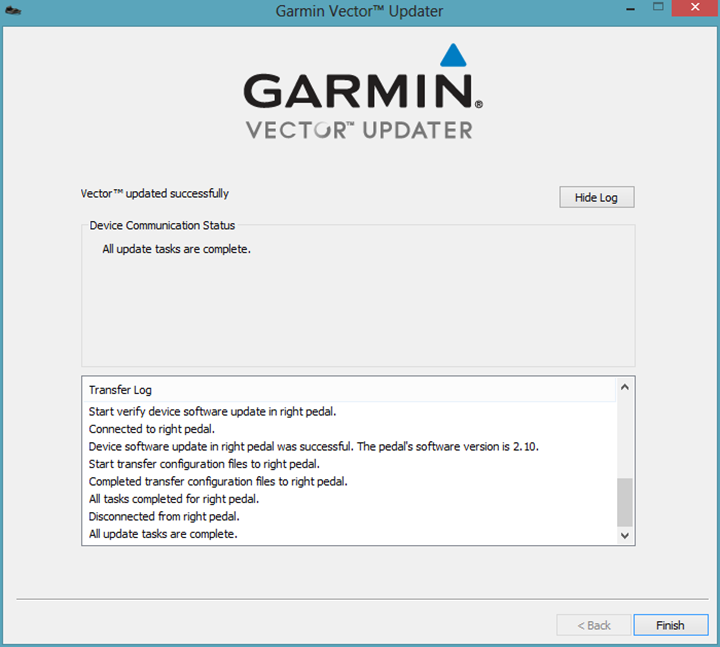Image resolution: width=720 pixels, height=647 pixels.
Task: Select 'All tasks completed for right pedal.' line
Action: 174,499
